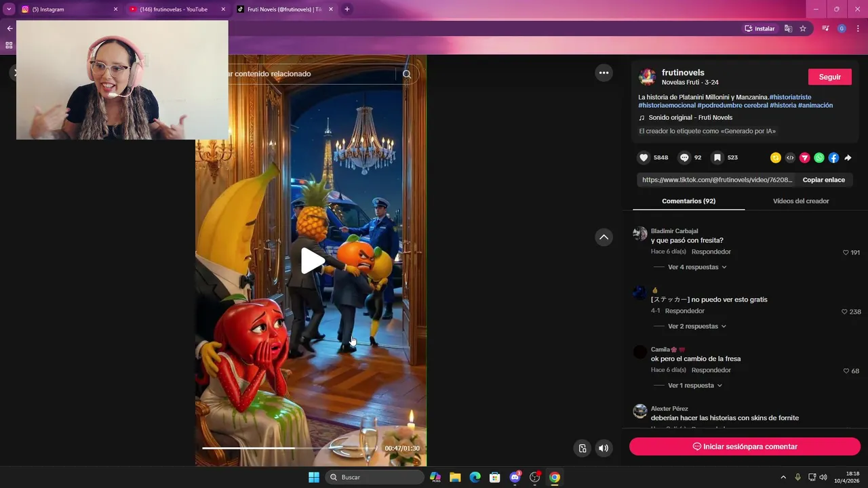Save video with the bookmark icon

(x=717, y=157)
